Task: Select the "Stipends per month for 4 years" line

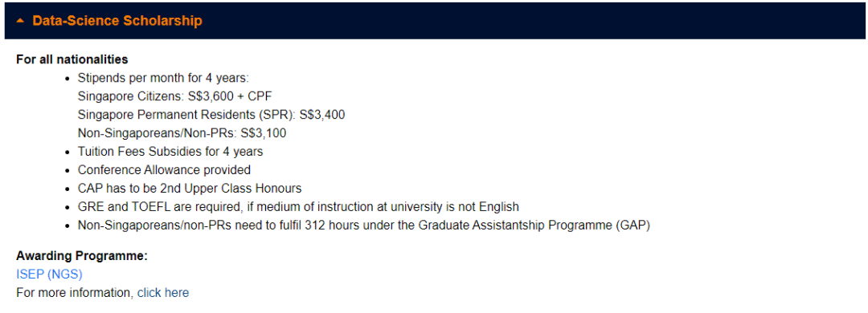Action: pos(165,78)
